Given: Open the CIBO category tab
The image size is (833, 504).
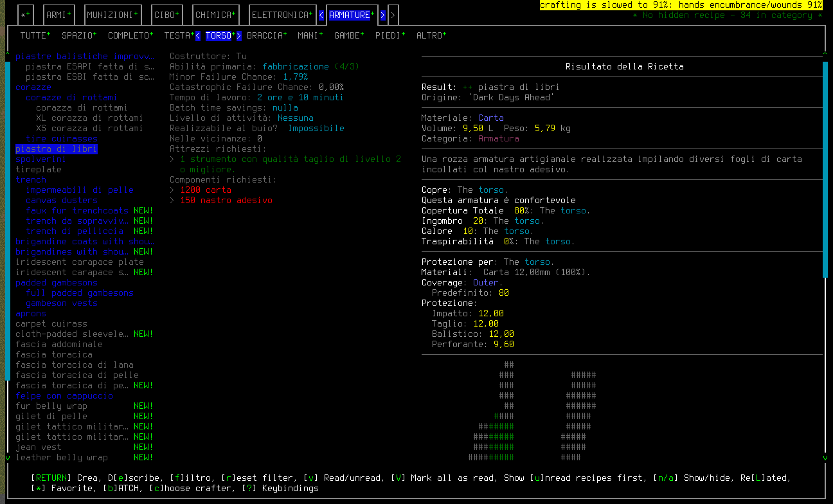Looking at the screenshot, I should point(167,15).
